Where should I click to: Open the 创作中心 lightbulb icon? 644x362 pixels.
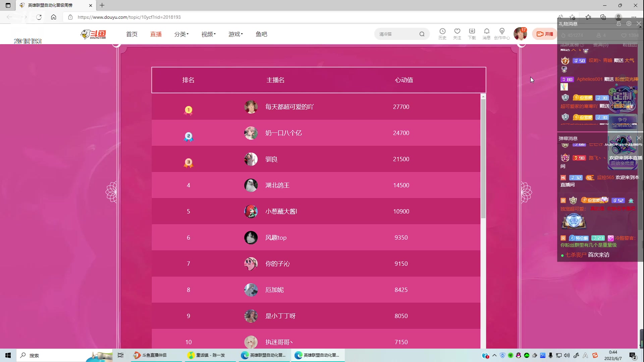(502, 34)
